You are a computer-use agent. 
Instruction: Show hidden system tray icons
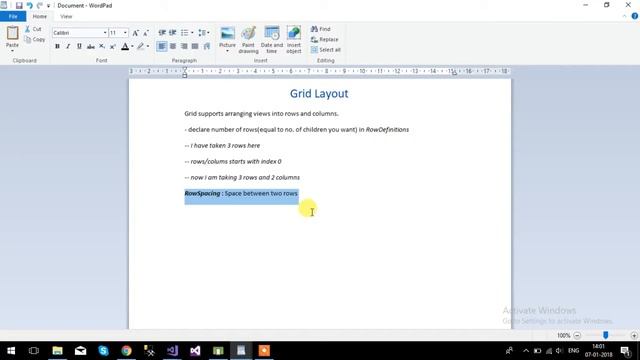[526, 351]
